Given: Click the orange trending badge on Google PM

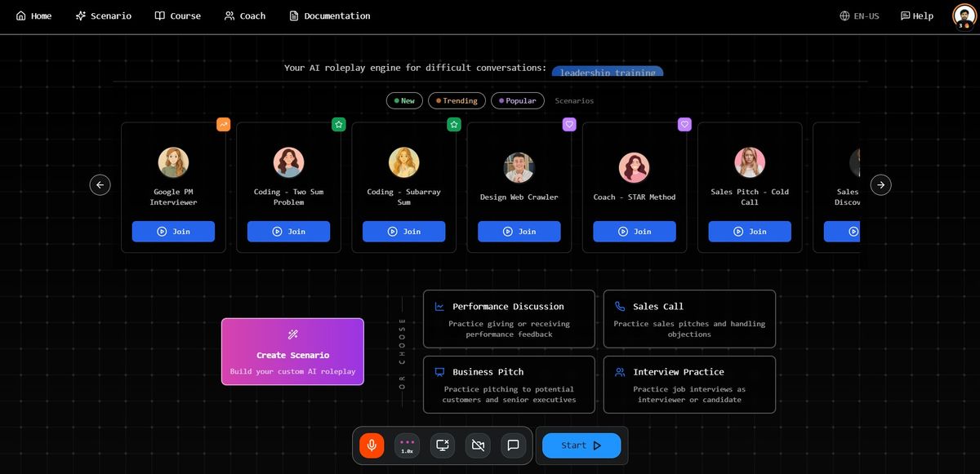Looking at the screenshot, I should pos(224,125).
